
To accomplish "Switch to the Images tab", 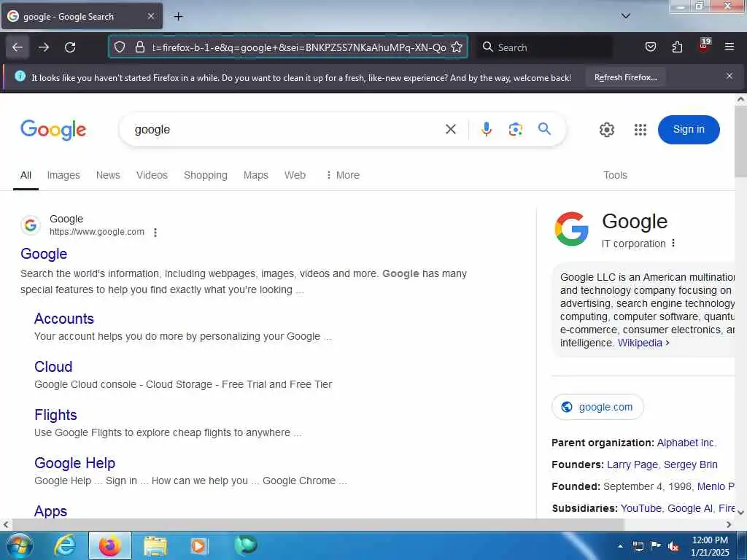I will (x=63, y=175).
